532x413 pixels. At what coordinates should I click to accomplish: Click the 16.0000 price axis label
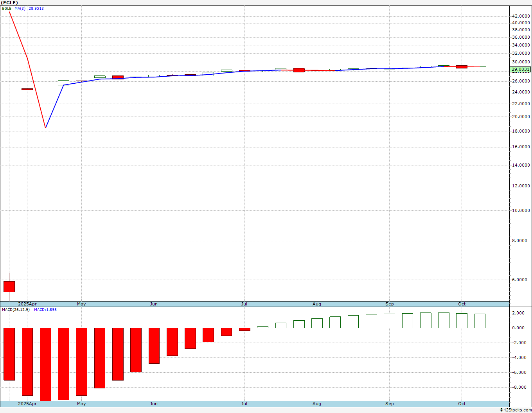pyautogui.click(x=521, y=147)
